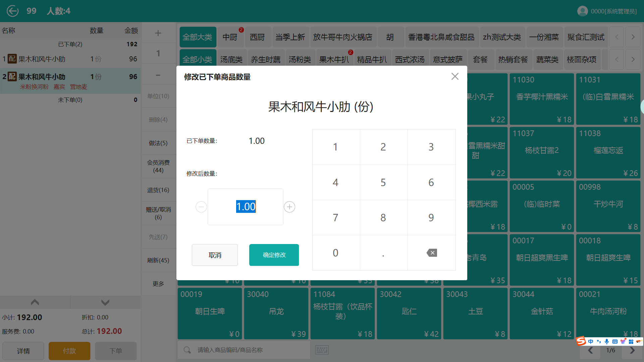Click the product code search box
644x362 pixels.
click(x=248, y=350)
